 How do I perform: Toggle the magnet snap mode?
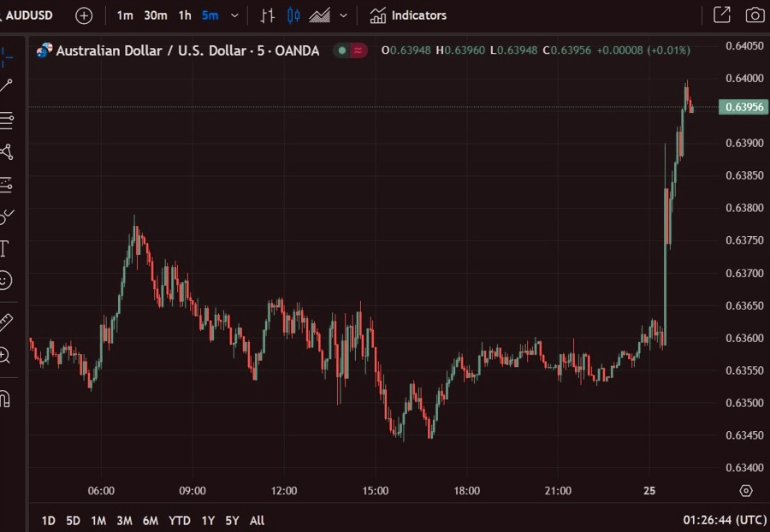pos(4,399)
